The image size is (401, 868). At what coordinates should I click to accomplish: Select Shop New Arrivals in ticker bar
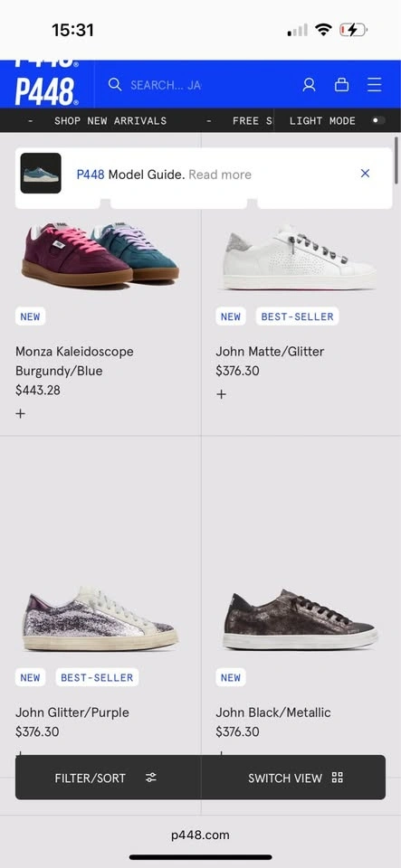[110, 120]
